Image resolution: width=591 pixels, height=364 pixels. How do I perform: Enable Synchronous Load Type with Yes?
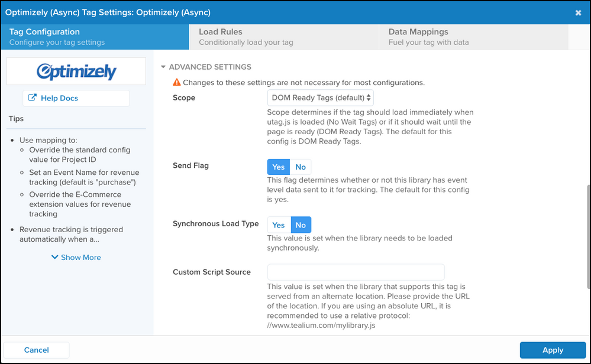click(x=278, y=225)
